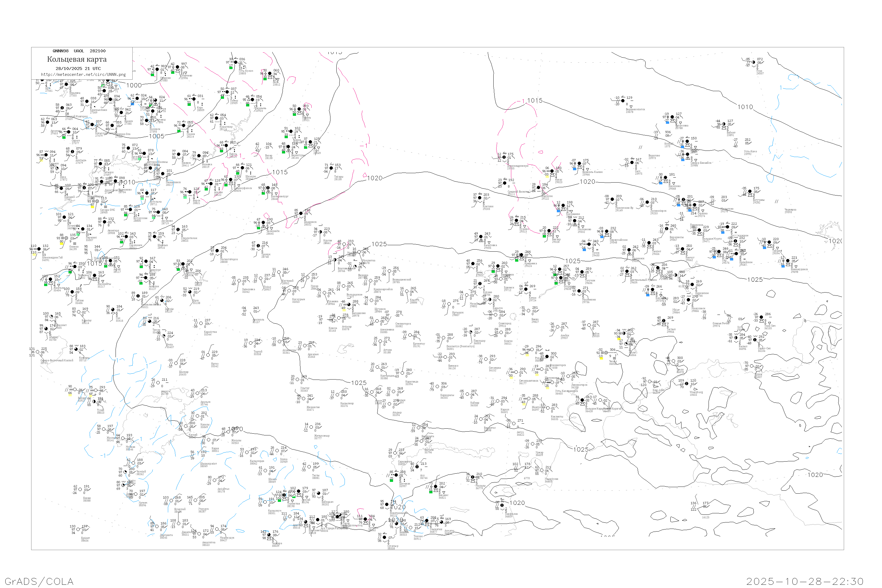Image resolution: width=882 pixels, height=588 pixels.
Task: Select the Тура station circle marker
Action: point(753,62)
